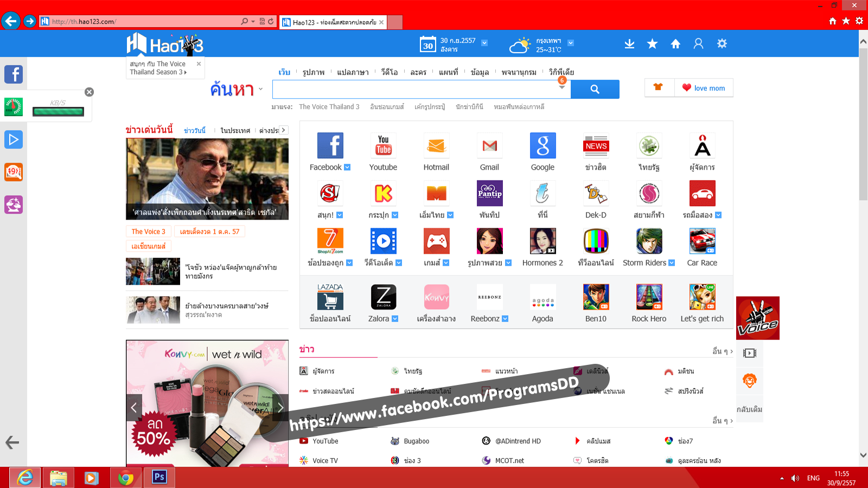Click the Facebook icon in left sidebar
868x488 pixels.
(14, 74)
